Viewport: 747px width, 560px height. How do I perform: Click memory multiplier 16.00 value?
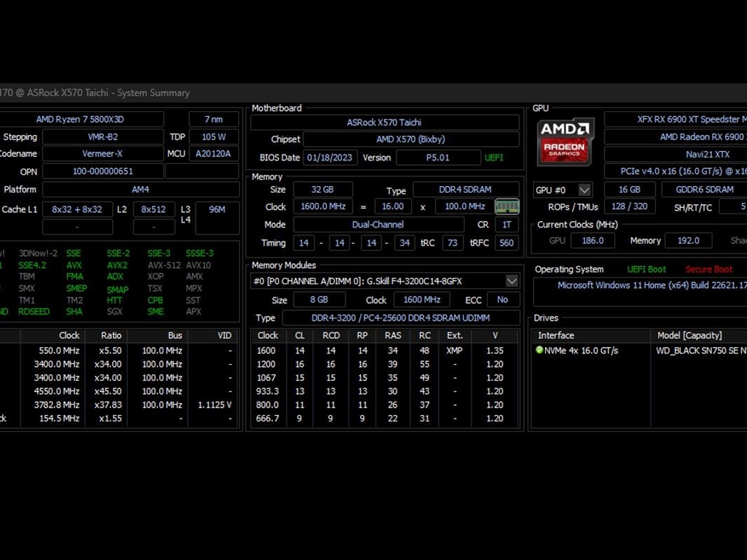click(393, 206)
